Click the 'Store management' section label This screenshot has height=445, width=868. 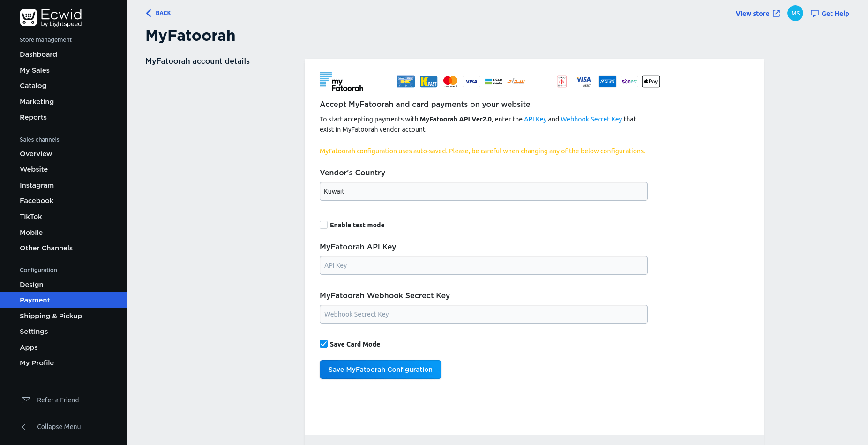(x=45, y=40)
